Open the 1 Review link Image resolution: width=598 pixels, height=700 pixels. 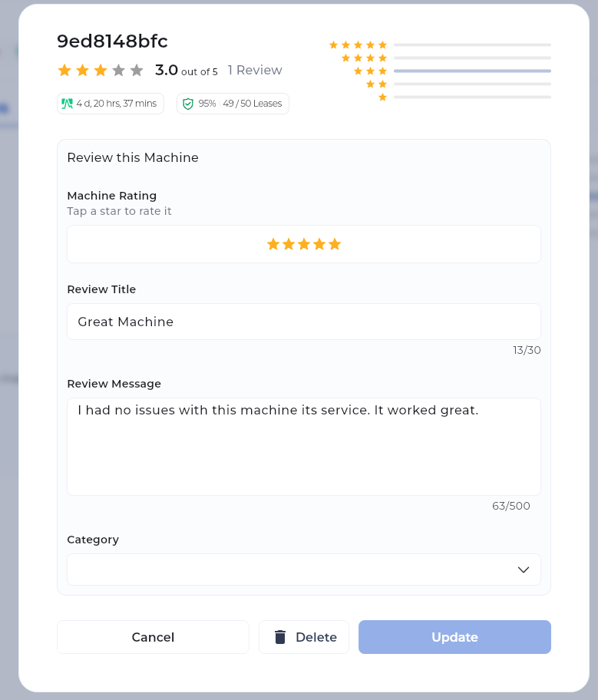[x=255, y=71]
